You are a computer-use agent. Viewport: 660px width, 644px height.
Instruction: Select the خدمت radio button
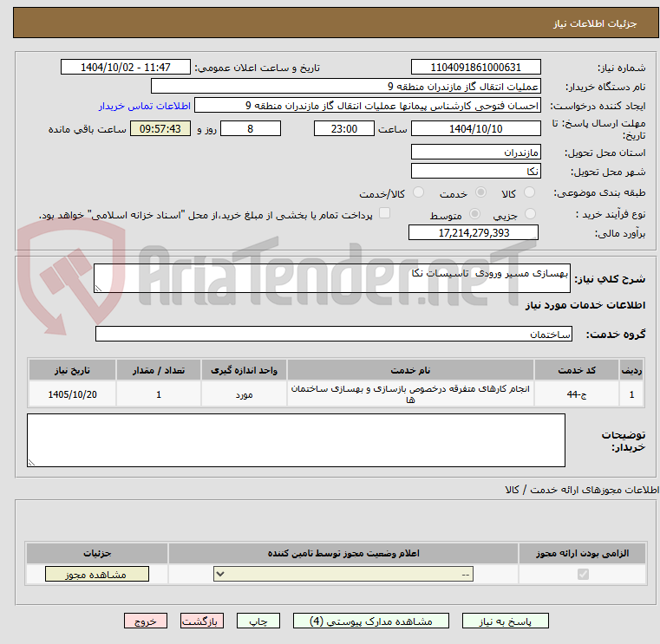pos(480,192)
